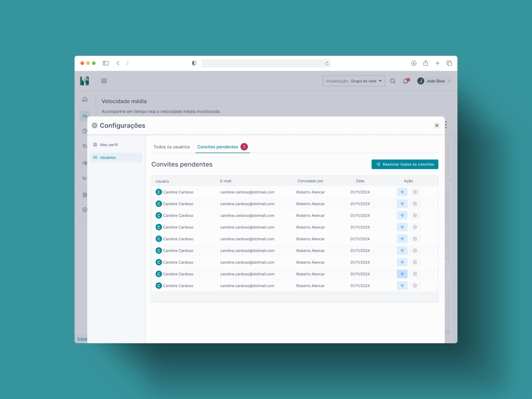The image size is (532, 399).
Task: Open the Visualização Grupo de rede dropdown
Action: (354, 81)
